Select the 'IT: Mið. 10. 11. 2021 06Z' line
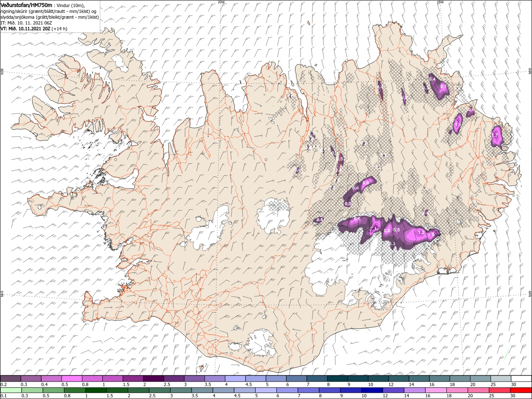Viewport: 532px width, 399px height. (26, 23)
